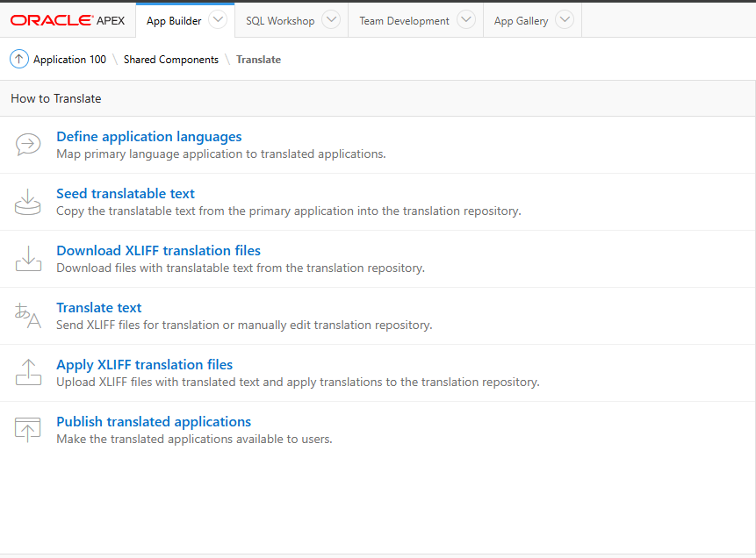Expand the App Builder dropdown arrow
The image size is (756, 558).
(218, 20)
